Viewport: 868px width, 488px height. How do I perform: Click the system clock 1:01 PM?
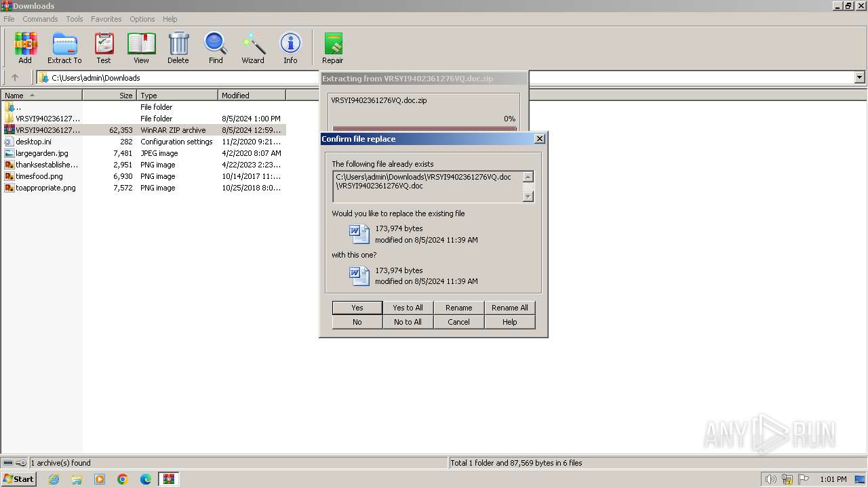(833, 479)
